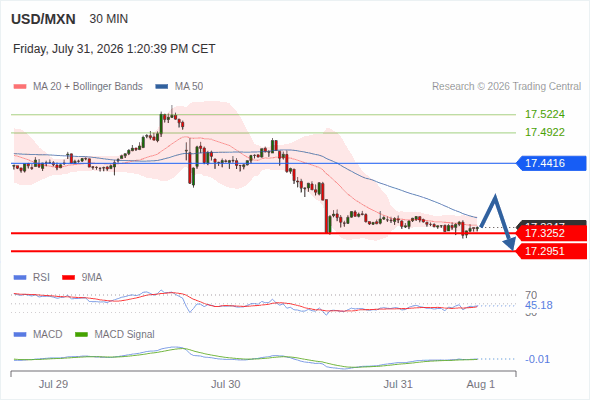
Task: Toggle the 9MA red legend entry
Action: 82,278
